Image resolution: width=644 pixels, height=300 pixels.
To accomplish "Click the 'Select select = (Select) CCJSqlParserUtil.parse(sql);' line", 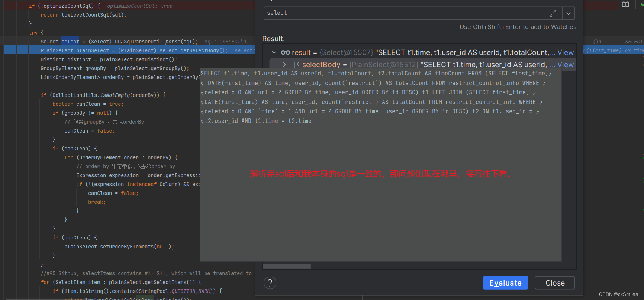I will pos(119,42).
